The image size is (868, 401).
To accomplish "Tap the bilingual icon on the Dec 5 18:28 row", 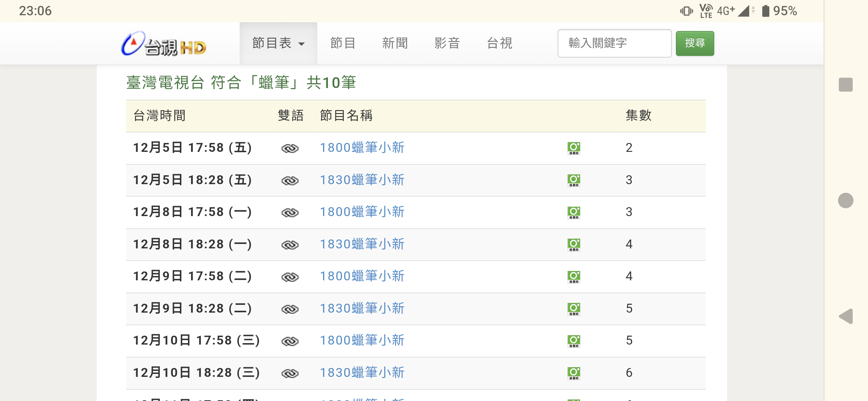I will point(290,181).
